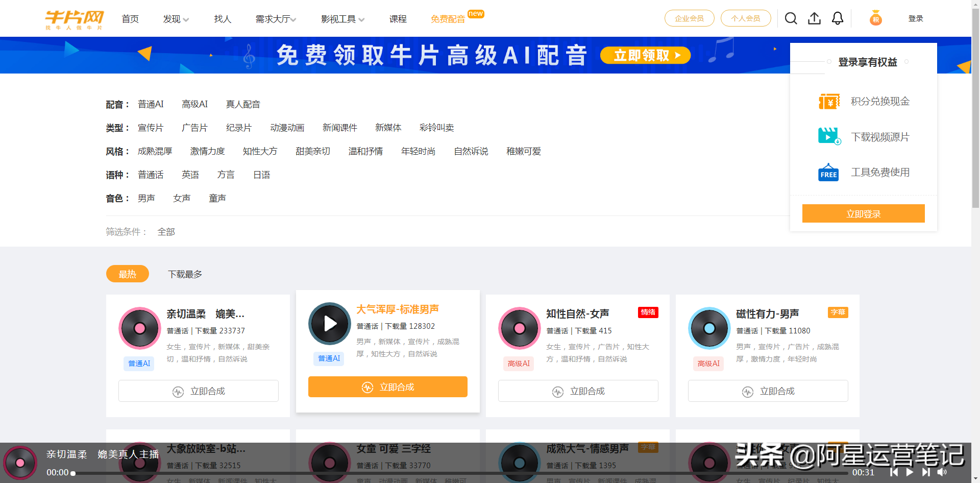This screenshot has width=980, height=483.
Task: Click the 下载视频源片 video download icon
Action: click(828, 136)
